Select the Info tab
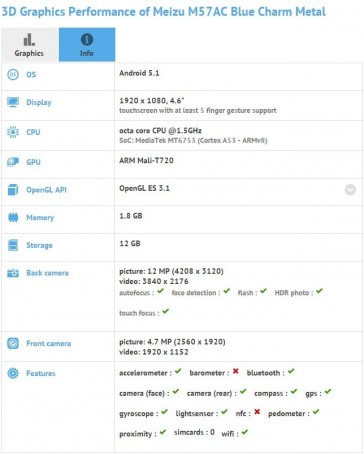This screenshot has width=364, height=454. tap(87, 45)
